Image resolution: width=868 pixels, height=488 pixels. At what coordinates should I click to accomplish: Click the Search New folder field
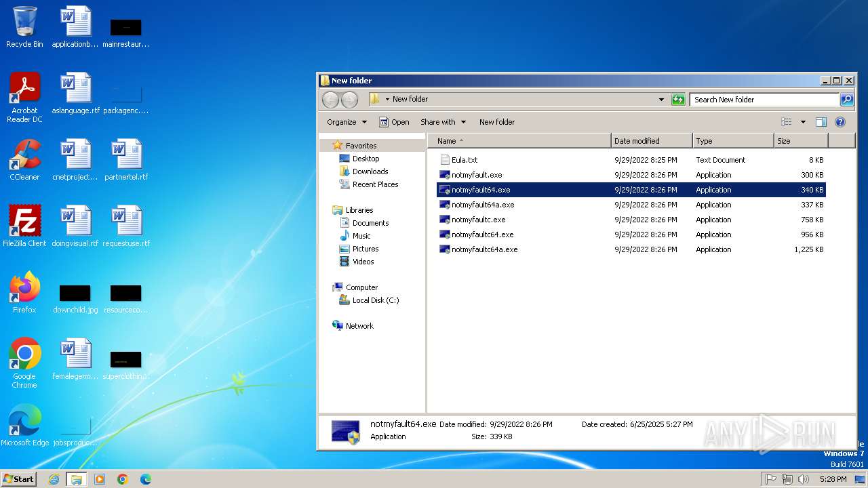(764, 100)
